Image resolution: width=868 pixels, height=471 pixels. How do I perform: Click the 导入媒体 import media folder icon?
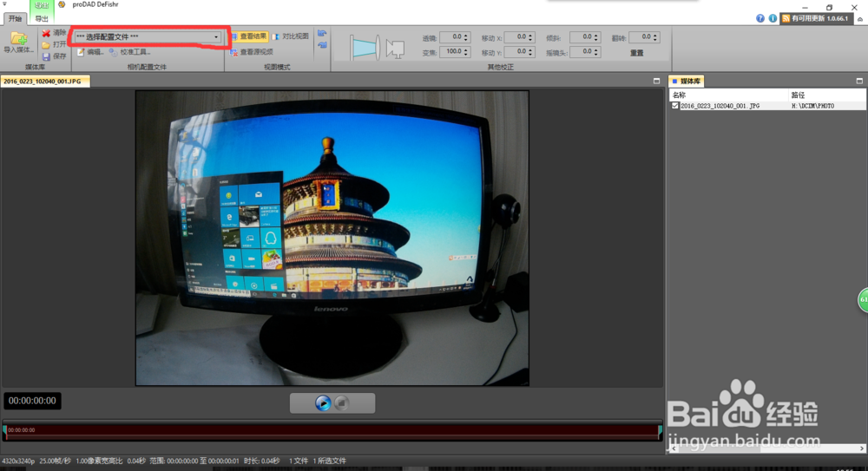[x=18, y=39]
